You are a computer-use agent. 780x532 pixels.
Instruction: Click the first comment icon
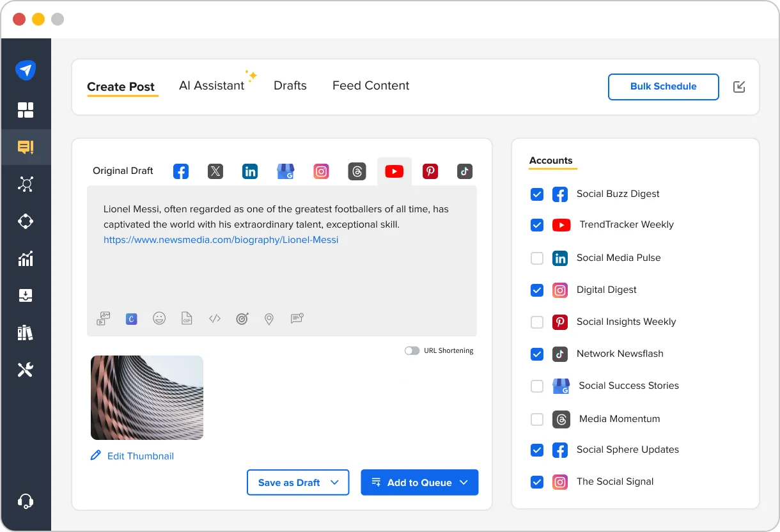(297, 318)
